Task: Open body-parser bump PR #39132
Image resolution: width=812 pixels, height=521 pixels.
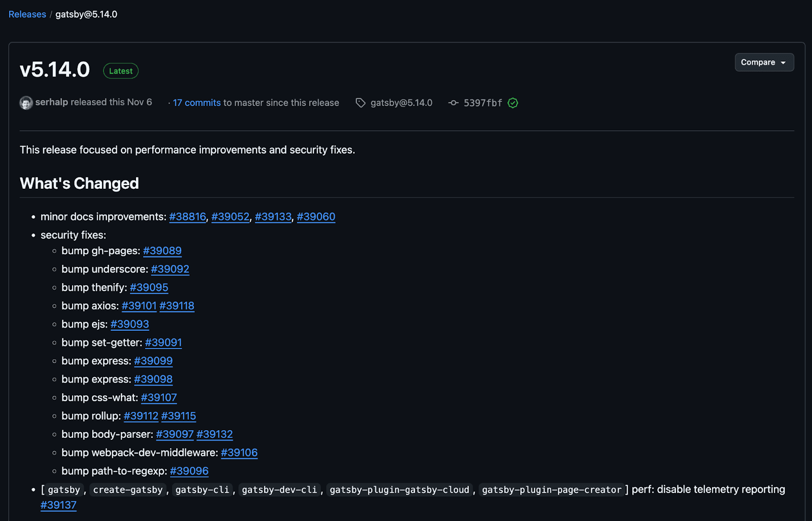Action: pos(215,434)
